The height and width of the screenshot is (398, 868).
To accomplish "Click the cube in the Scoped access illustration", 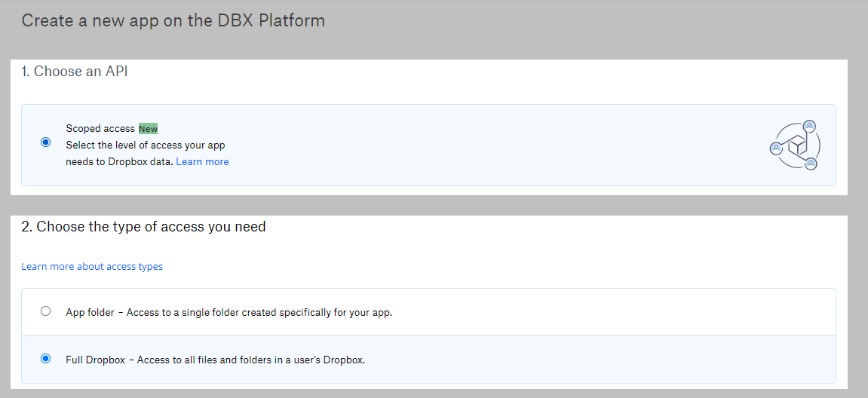I will (796, 145).
